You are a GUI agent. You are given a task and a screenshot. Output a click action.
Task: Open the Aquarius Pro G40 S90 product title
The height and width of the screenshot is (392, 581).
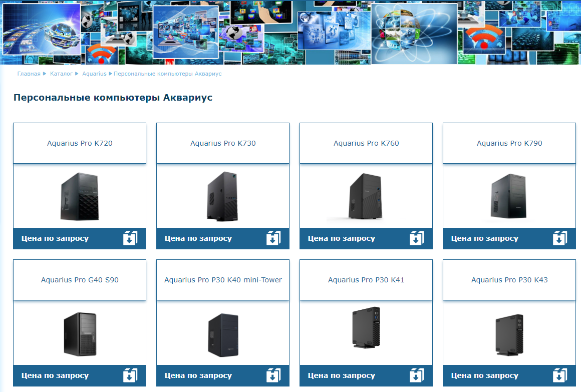click(x=80, y=280)
